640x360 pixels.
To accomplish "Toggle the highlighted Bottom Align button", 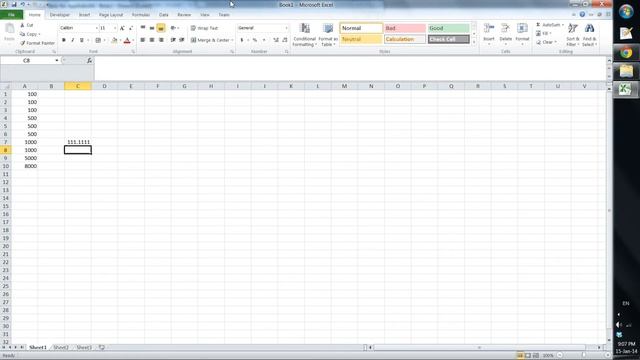I will tap(161, 28).
